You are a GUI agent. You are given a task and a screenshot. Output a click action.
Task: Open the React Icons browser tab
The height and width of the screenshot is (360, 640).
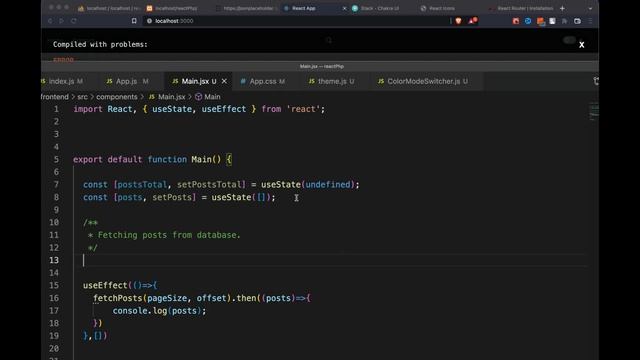pos(438,8)
